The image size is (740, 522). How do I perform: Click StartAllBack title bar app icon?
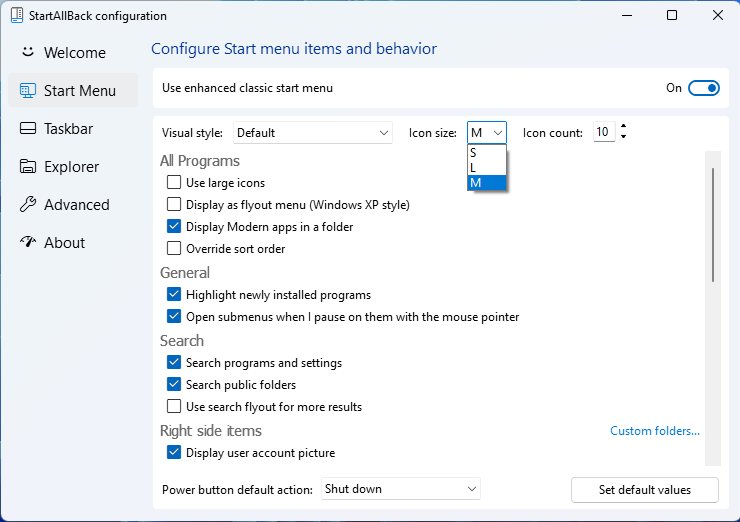coord(17,15)
